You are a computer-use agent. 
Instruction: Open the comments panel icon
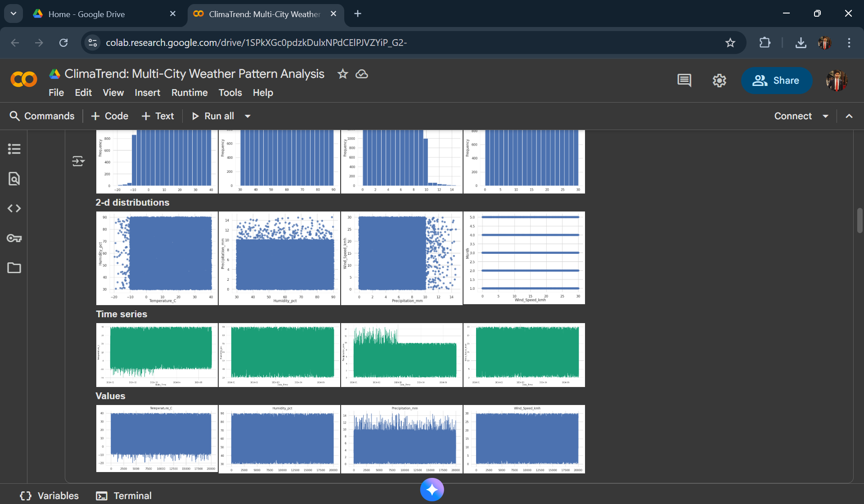tap(684, 81)
